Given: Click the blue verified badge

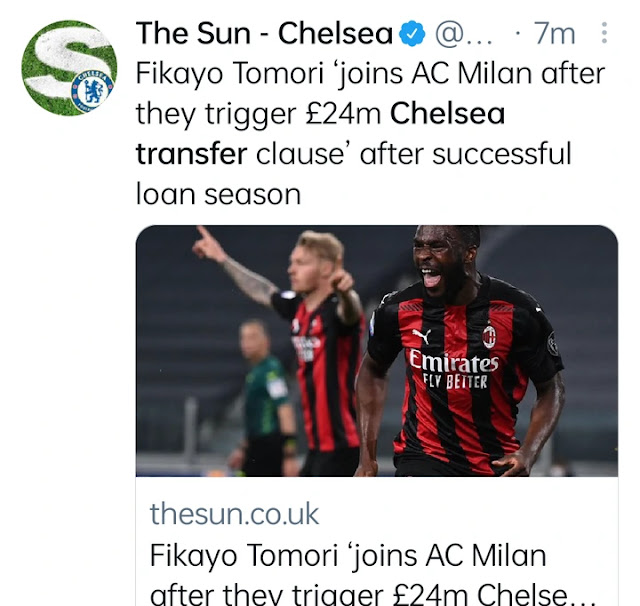Looking at the screenshot, I should (x=412, y=34).
